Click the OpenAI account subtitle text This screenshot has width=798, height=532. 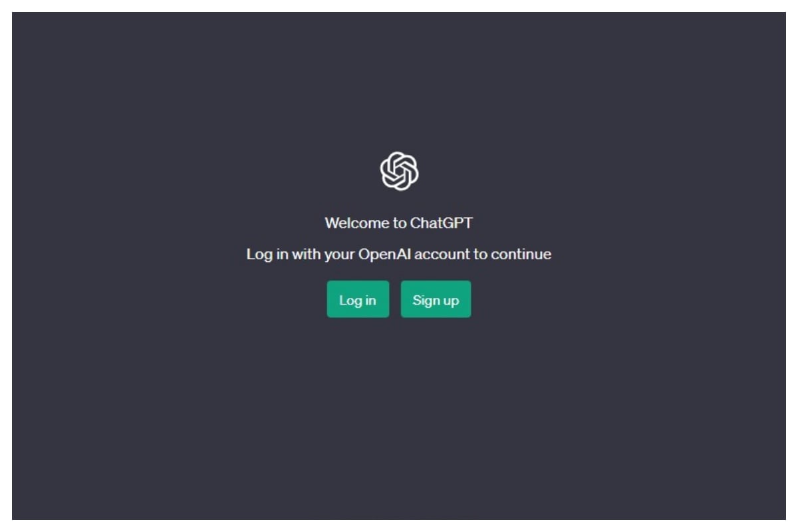point(399,254)
